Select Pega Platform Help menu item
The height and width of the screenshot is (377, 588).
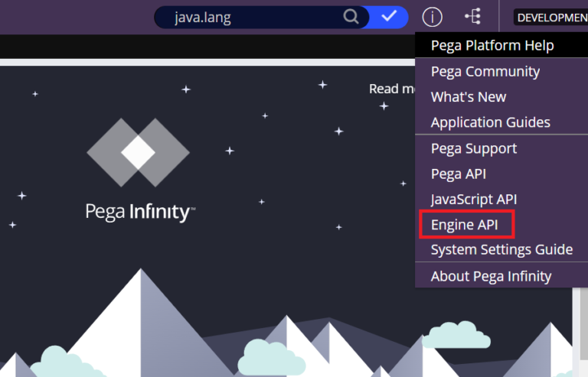[x=492, y=45]
